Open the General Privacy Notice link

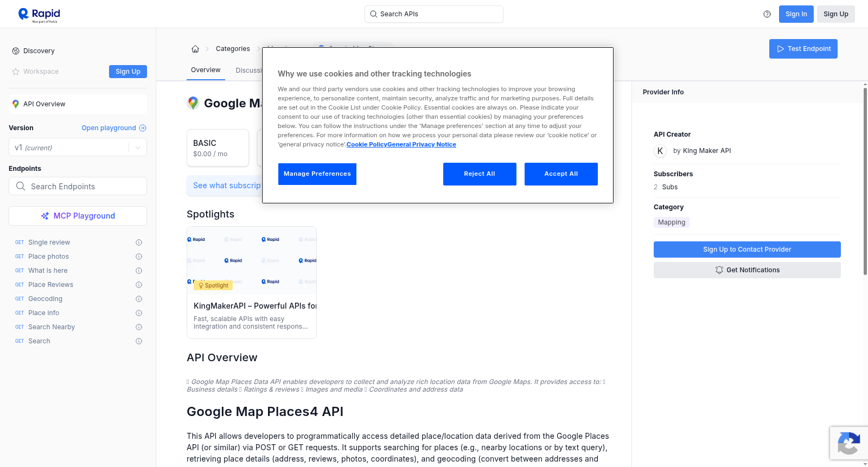[422, 144]
